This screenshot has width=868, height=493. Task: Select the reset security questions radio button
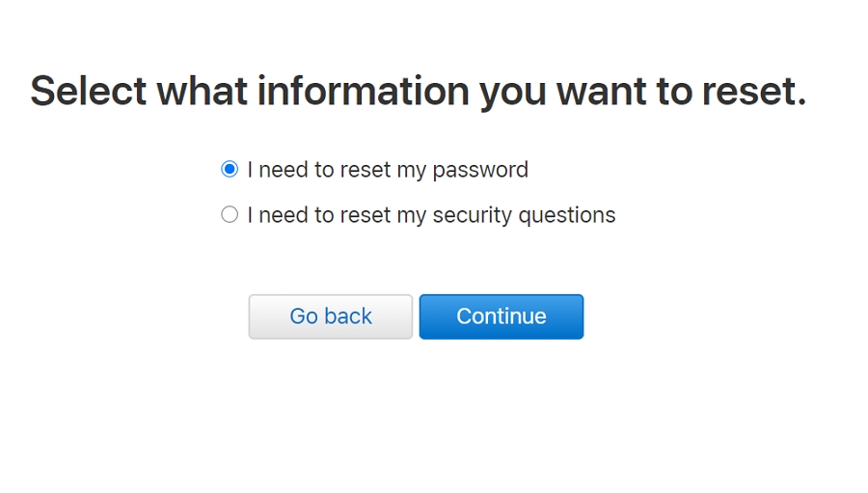[x=230, y=214]
